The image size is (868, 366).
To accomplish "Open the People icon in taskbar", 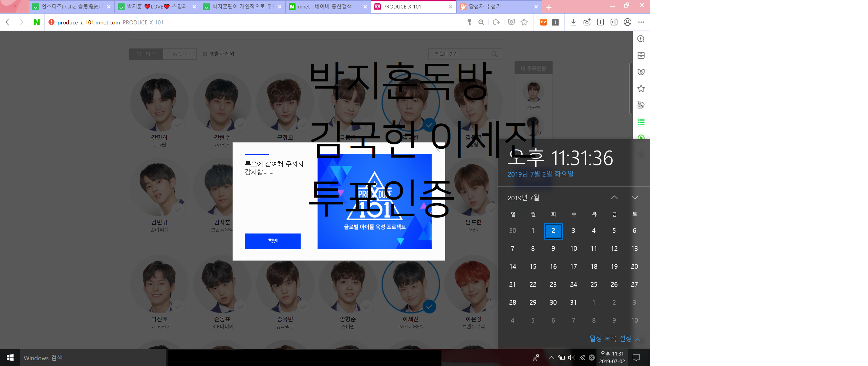I will [536, 358].
